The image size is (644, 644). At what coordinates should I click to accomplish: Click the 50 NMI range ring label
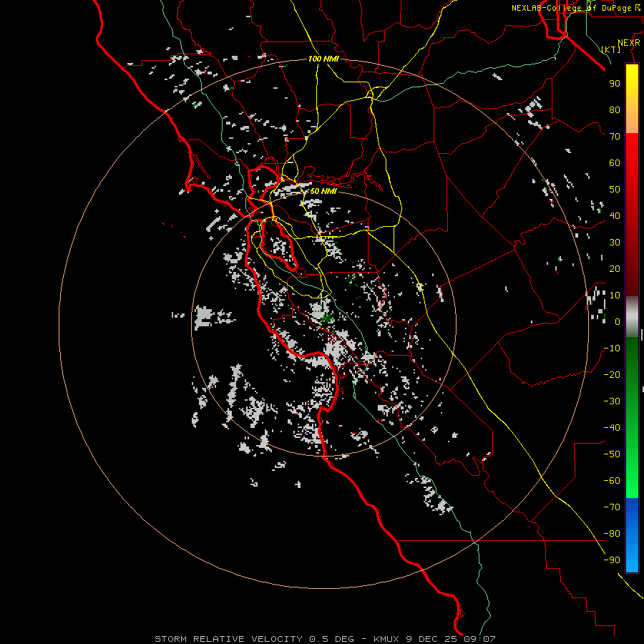323,191
